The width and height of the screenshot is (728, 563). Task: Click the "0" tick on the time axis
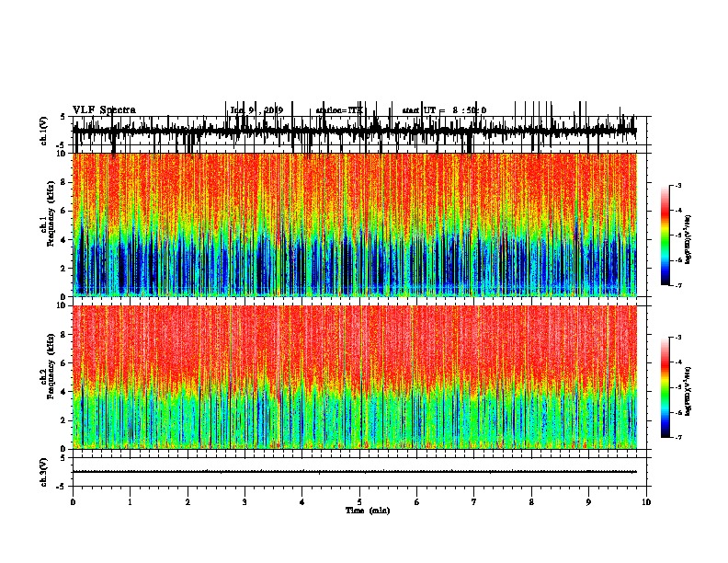click(73, 502)
